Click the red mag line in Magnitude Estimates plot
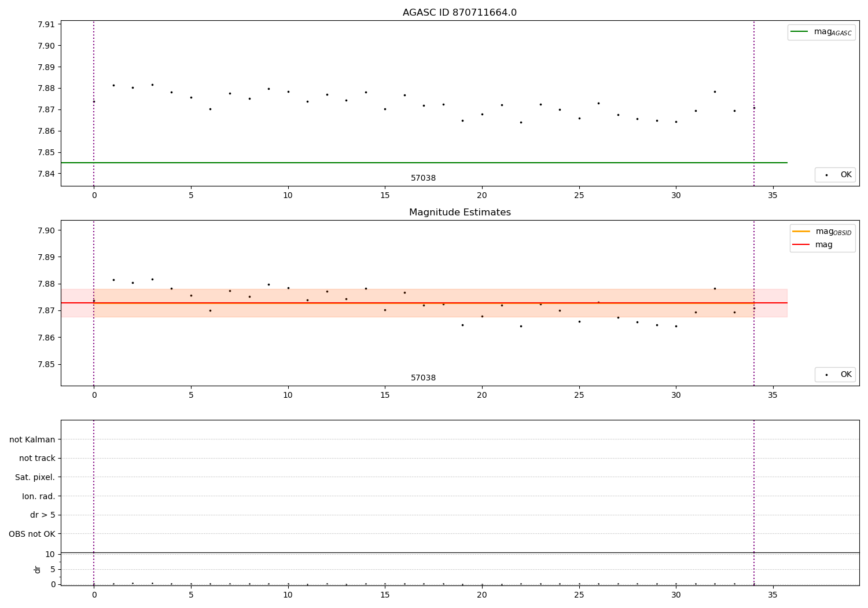 [x=424, y=303]
